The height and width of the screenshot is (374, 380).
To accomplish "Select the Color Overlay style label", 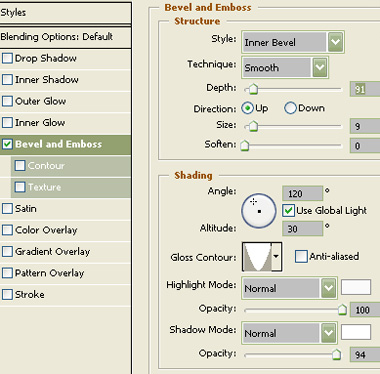I will [46, 230].
